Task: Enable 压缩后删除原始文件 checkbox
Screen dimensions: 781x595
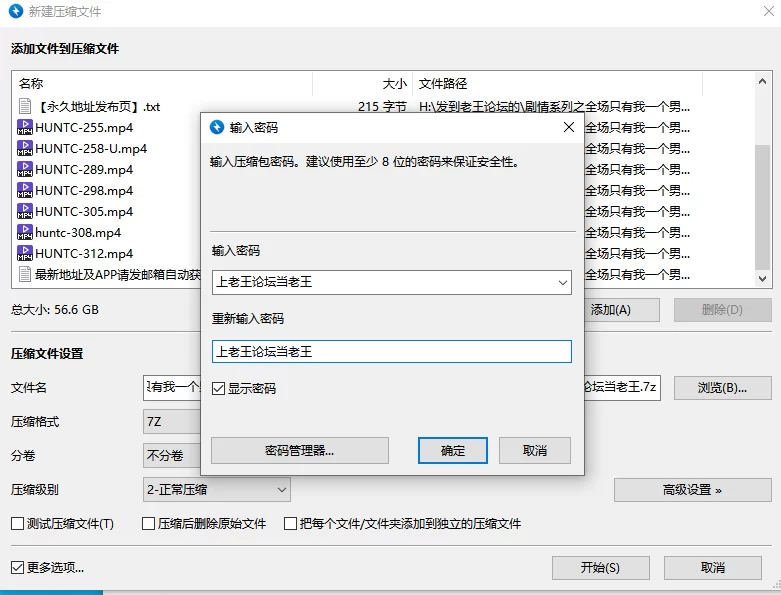Action: [x=148, y=523]
